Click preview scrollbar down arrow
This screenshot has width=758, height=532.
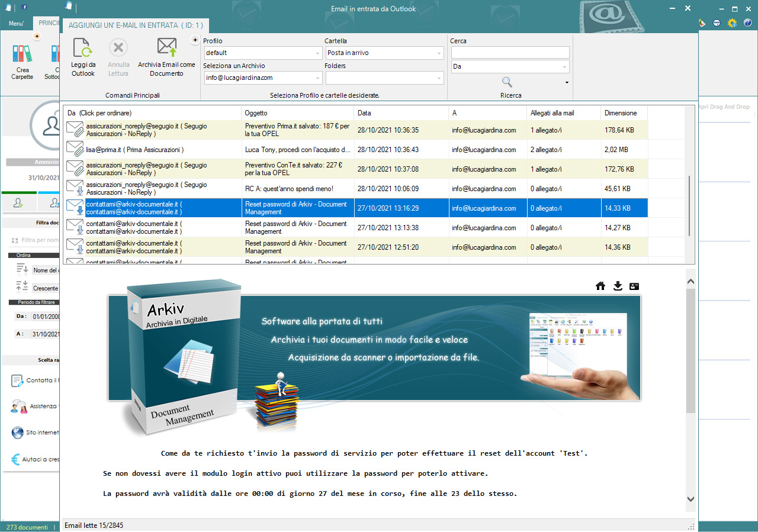[690, 499]
